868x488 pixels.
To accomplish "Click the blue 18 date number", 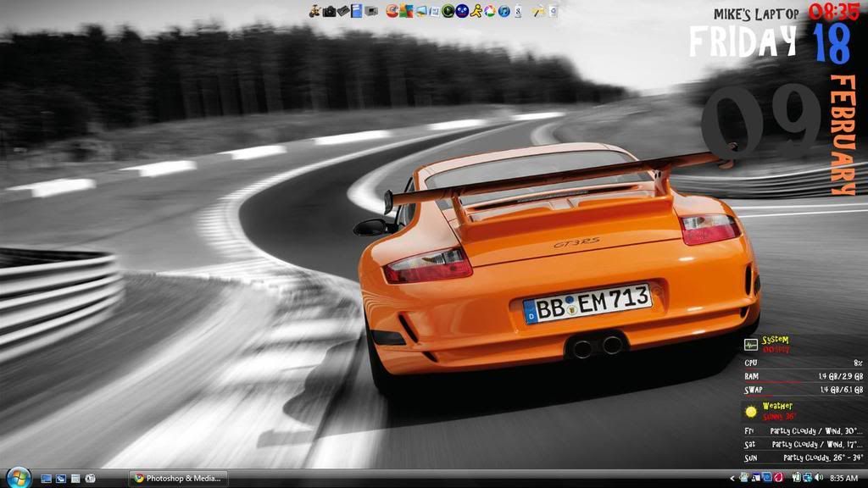I will (832, 44).
